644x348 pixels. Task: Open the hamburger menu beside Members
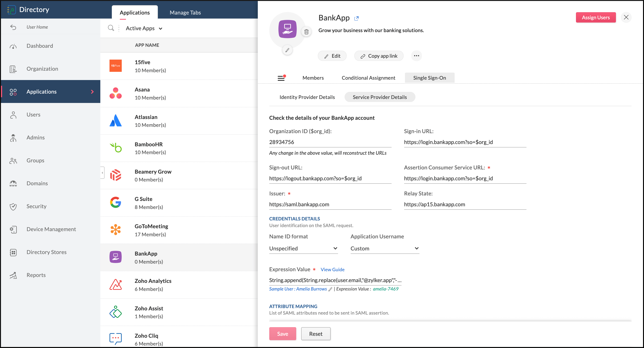pos(281,78)
